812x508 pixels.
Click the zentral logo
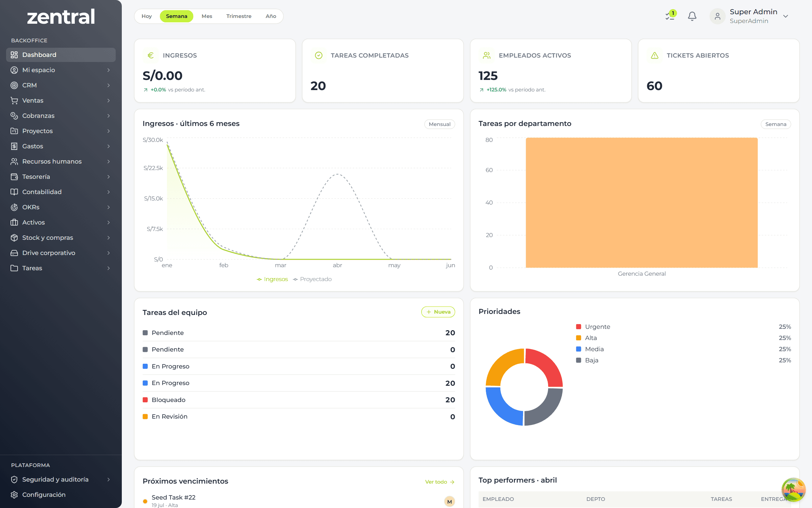[x=61, y=17]
